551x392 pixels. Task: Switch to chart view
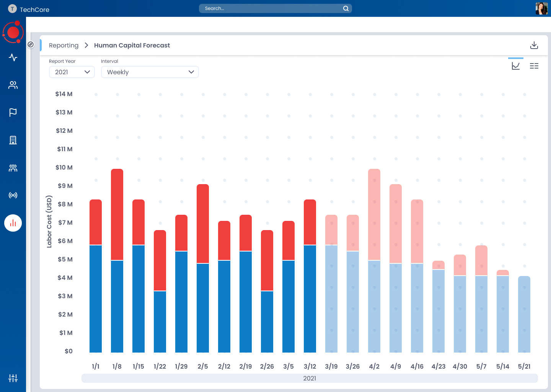click(516, 66)
